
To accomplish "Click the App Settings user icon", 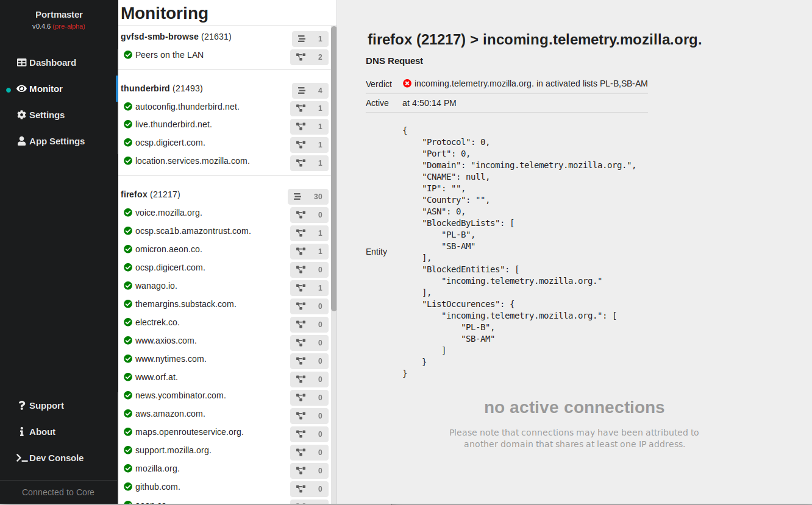I will (x=21, y=141).
